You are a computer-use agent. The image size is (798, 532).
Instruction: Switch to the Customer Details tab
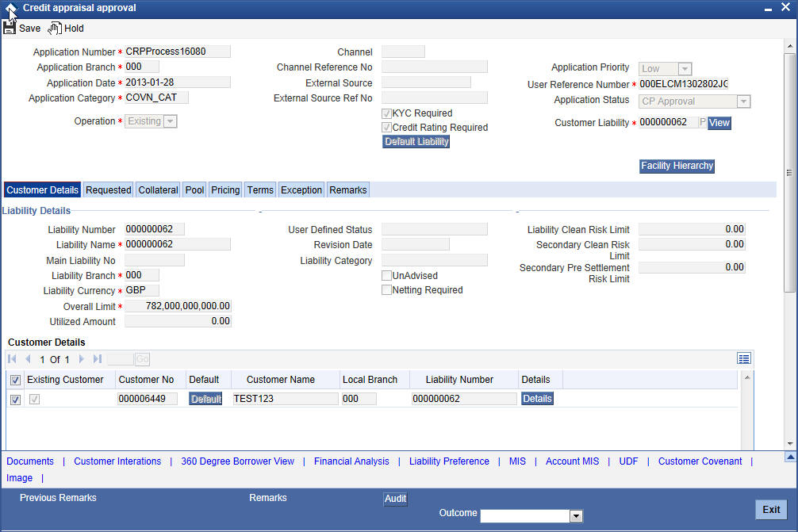click(42, 190)
